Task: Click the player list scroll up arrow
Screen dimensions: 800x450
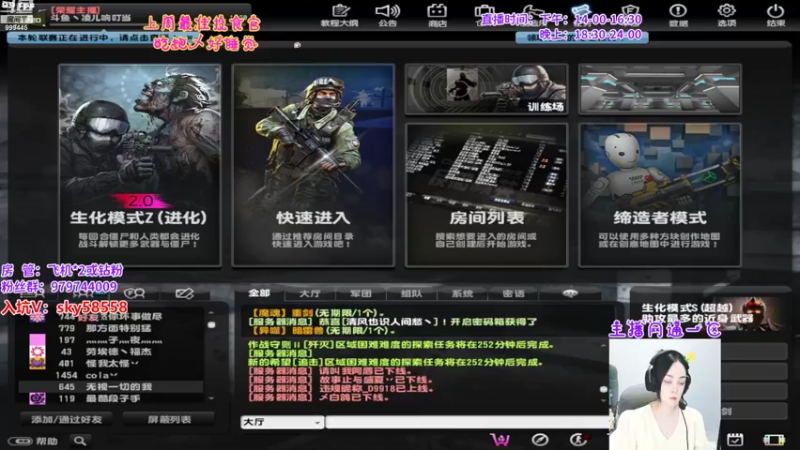Action: point(211,312)
